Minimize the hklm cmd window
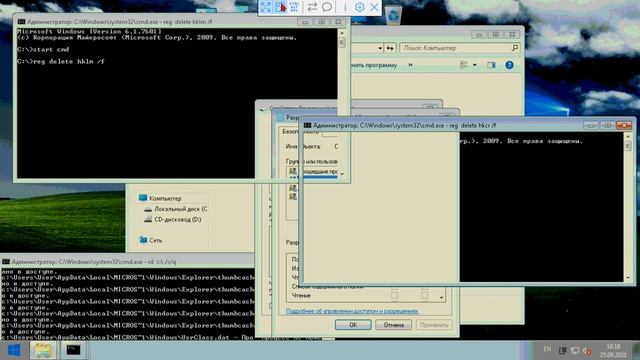640x360 pixels. tap(305, 22)
